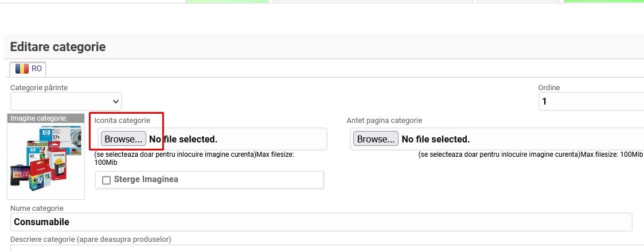This screenshot has height=251, width=644.
Task: Enable the Sterge Imaginea checkbox
Action: click(106, 180)
